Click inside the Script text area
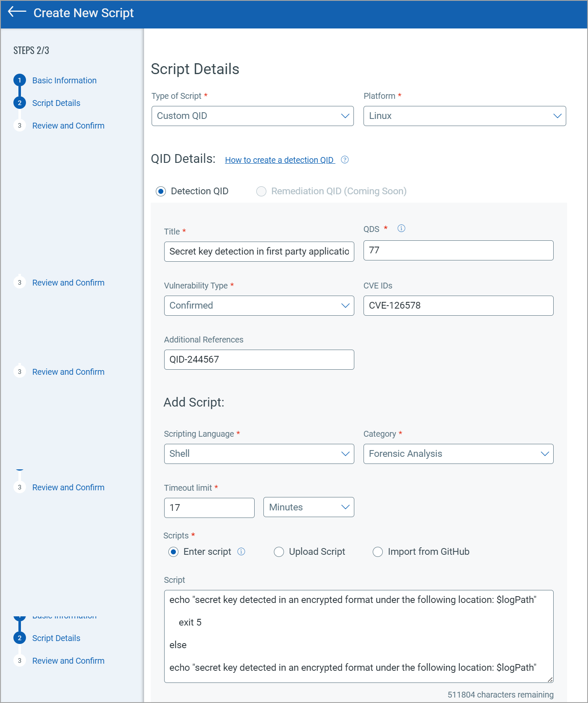This screenshot has width=588, height=703. tap(358, 636)
